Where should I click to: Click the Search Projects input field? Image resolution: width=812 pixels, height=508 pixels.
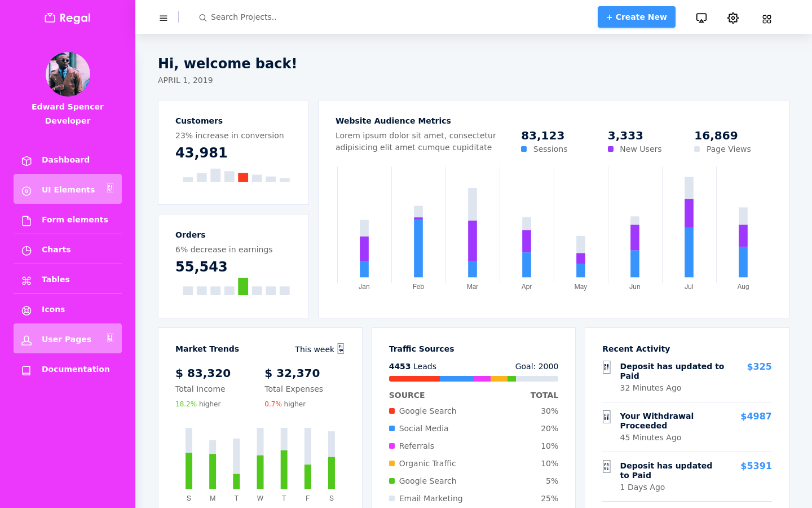point(293,17)
